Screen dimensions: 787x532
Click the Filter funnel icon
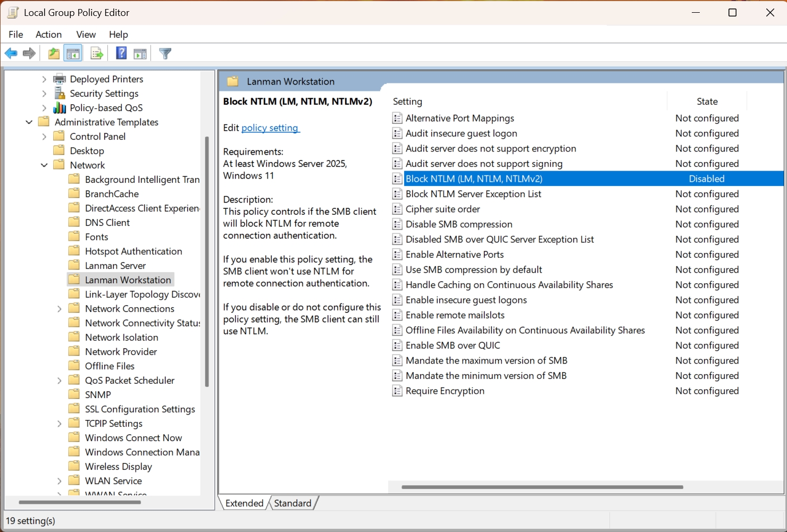pos(165,53)
